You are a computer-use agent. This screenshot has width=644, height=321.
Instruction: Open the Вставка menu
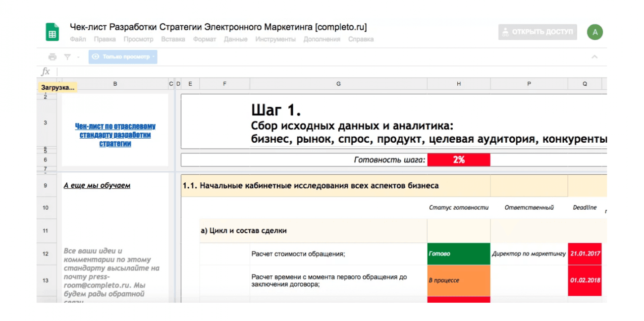tap(173, 39)
